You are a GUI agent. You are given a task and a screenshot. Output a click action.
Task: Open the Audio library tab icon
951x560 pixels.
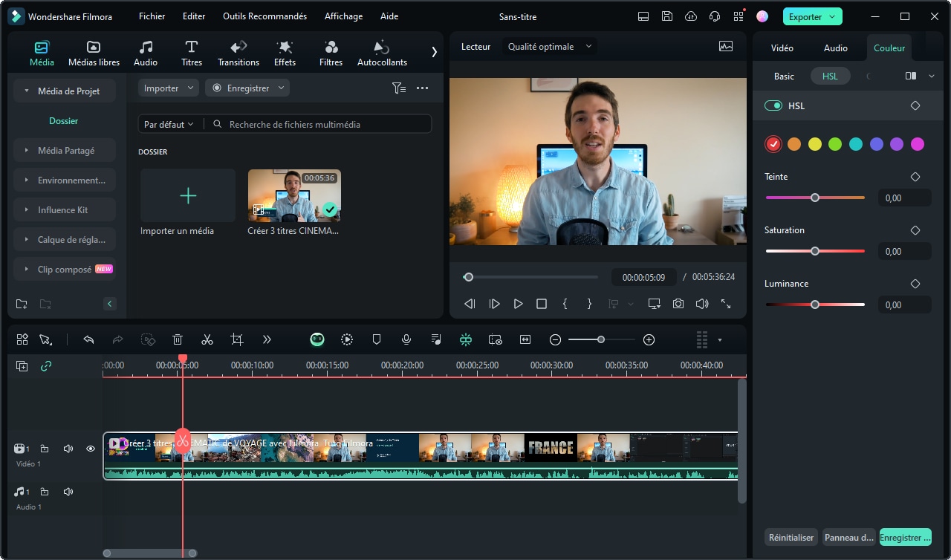point(146,47)
